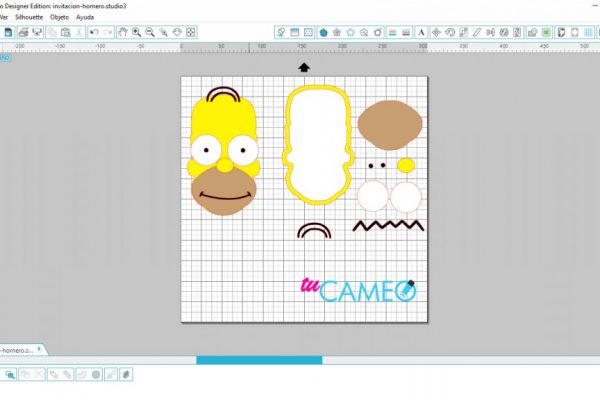Click the line thickness icon
The height and width of the screenshot is (400, 600).
tap(406, 33)
